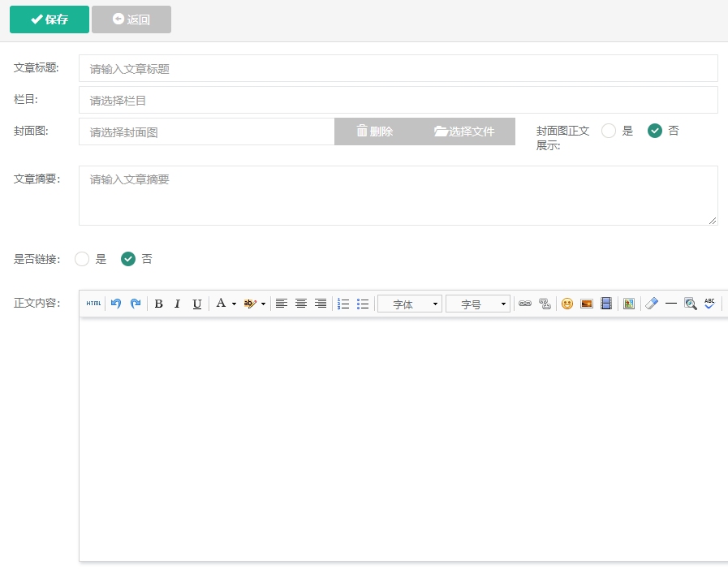Select 是 for 是否链接

(x=82, y=259)
